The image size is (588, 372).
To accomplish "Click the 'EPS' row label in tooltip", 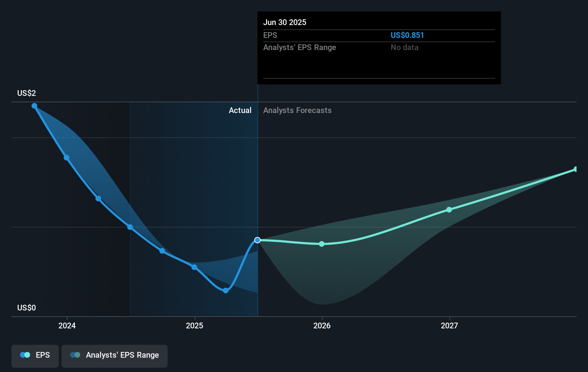I will 270,35.
